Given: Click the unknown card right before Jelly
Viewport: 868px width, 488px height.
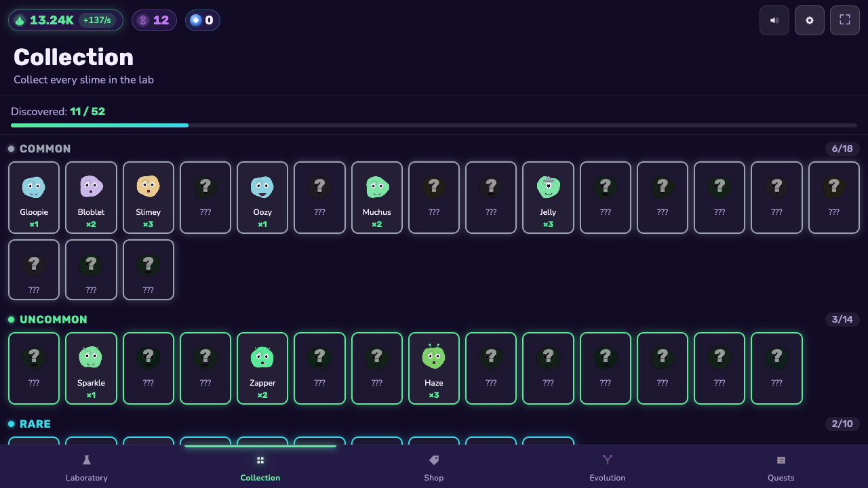Looking at the screenshot, I should pos(491,197).
